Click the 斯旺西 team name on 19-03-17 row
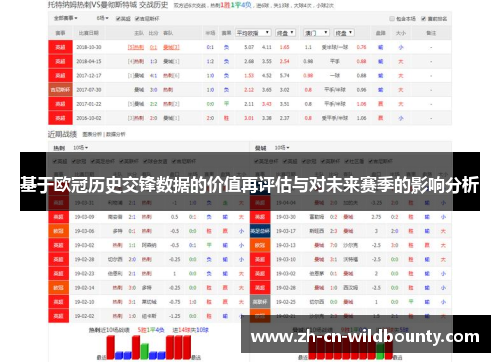Image resolution: width=500 pixels, height=362 pixels. coord(317,231)
